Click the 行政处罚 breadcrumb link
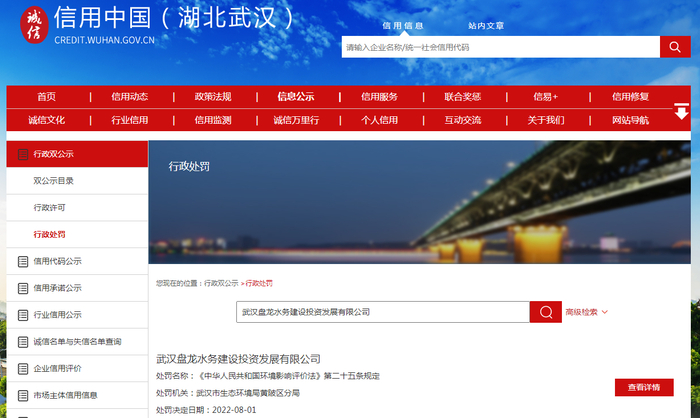700x418 pixels. [x=259, y=283]
